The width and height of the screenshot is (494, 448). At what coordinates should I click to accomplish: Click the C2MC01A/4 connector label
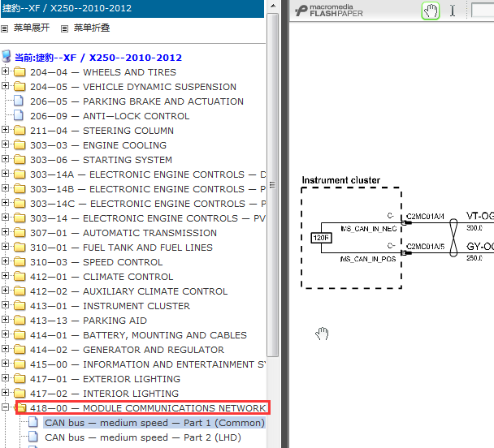(x=425, y=216)
